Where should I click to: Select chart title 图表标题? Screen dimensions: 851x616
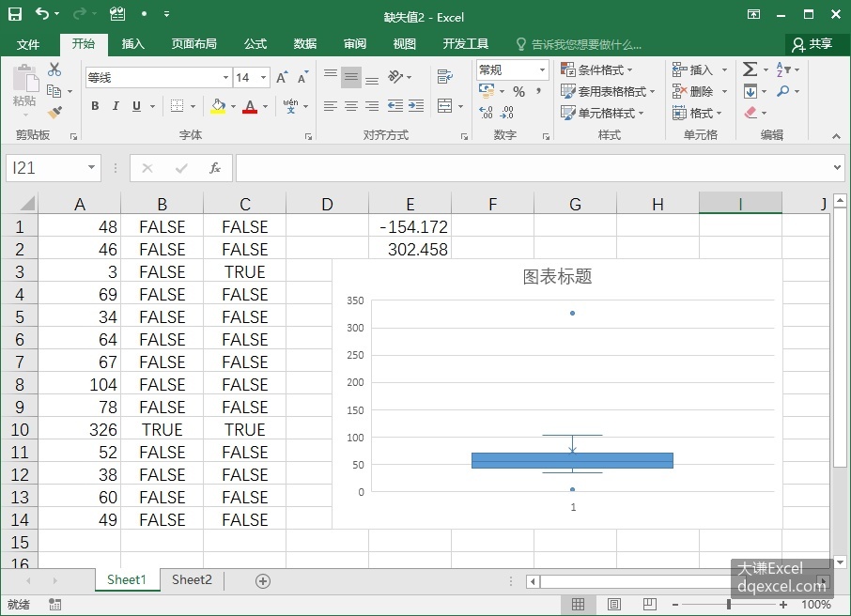point(557,277)
